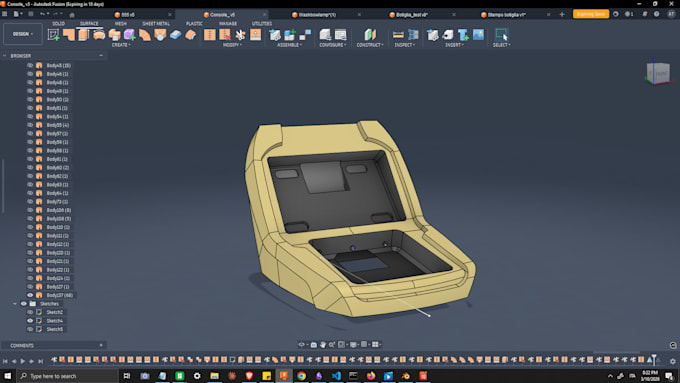Toggle visibility of Body55 (4)
The image size is (680, 383).
click(30, 125)
